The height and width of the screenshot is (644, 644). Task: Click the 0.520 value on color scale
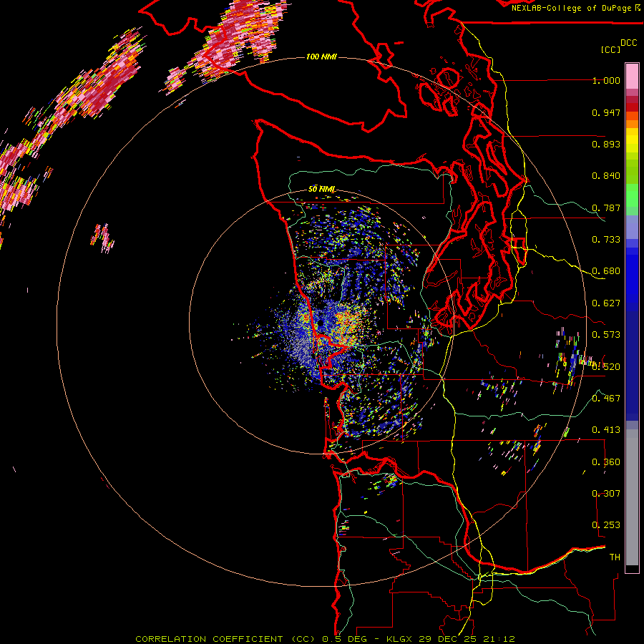tap(606, 367)
